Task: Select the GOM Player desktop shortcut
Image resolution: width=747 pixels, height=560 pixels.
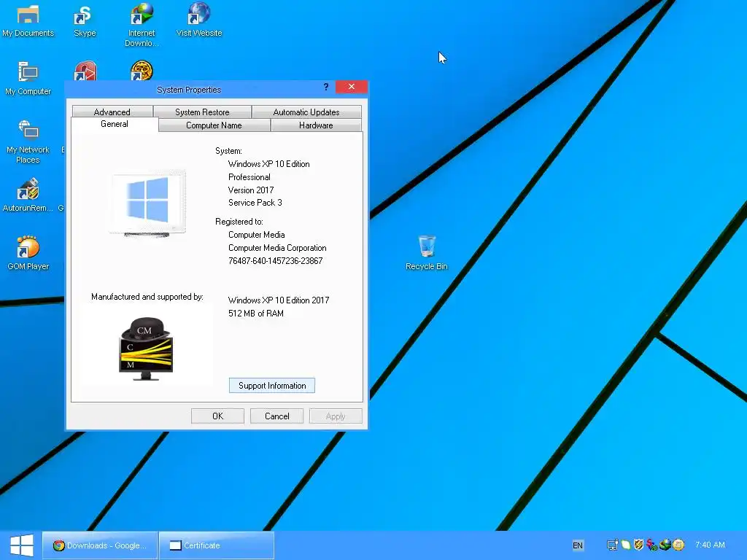Action: tap(28, 253)
